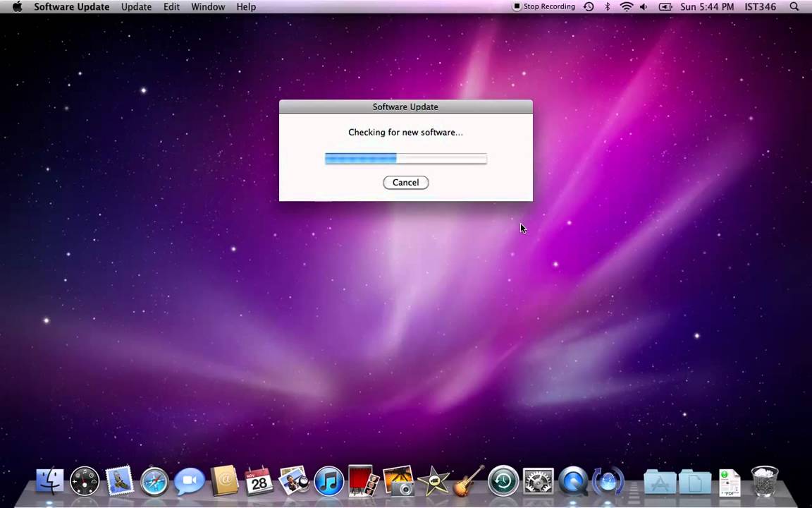Open Finder from the Dock

(50, 480)
